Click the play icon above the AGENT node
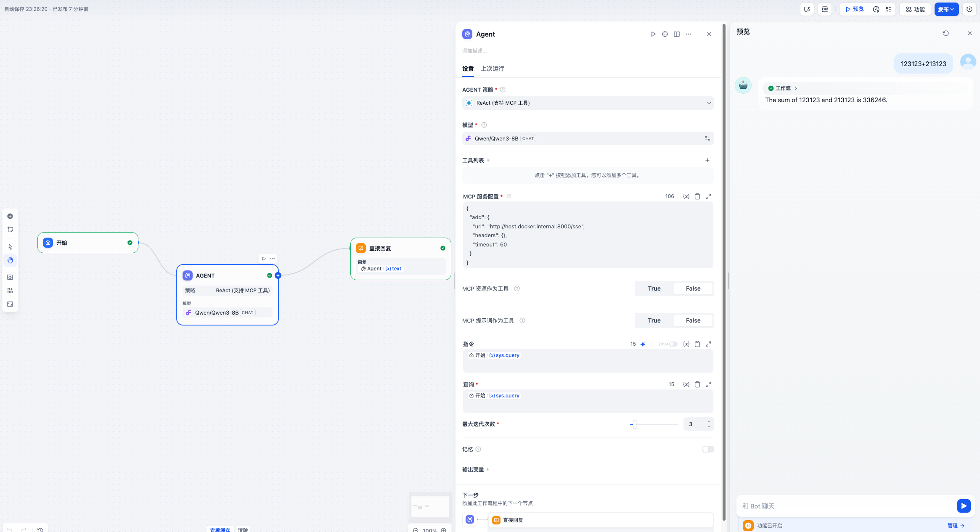This screenshot has width=980, height=532. pos(264,259)
